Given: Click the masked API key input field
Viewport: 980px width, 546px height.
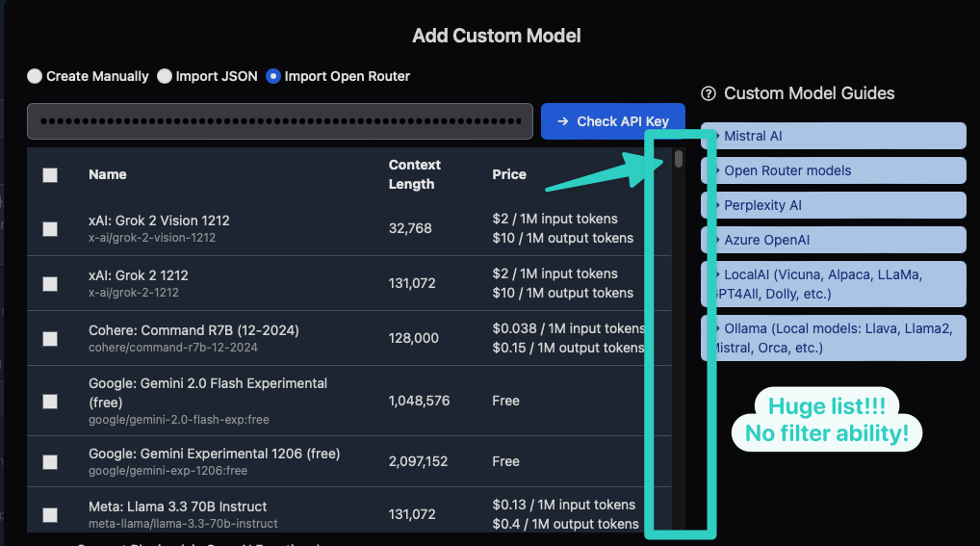Looking at the screenshot, I should 280,121.
